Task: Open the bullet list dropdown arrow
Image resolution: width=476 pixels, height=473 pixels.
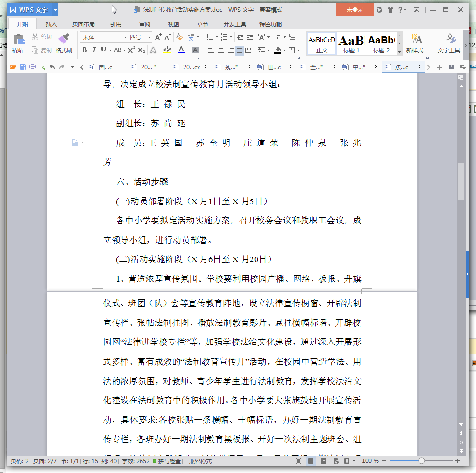Action: click(217, 37)
